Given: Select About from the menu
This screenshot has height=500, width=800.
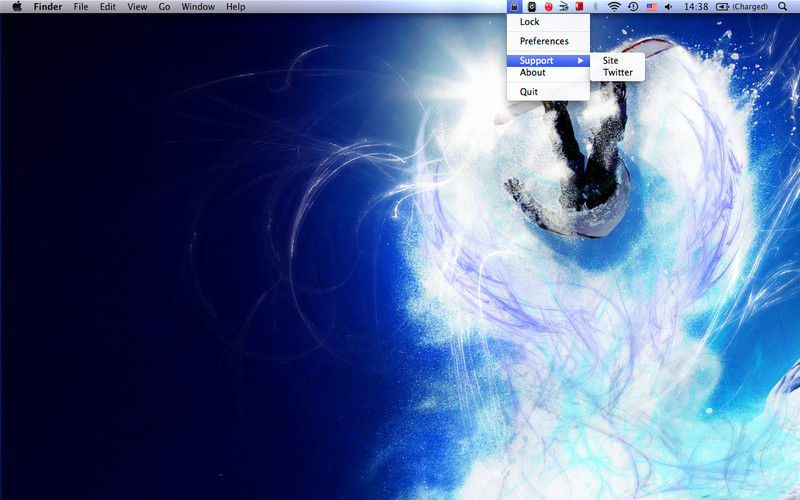Looking at the screenshot, I should coord(533,73).
